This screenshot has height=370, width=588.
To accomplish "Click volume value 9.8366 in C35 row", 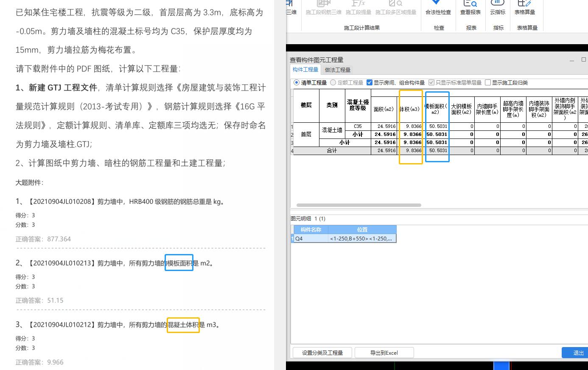I will [x=410, y=126].
